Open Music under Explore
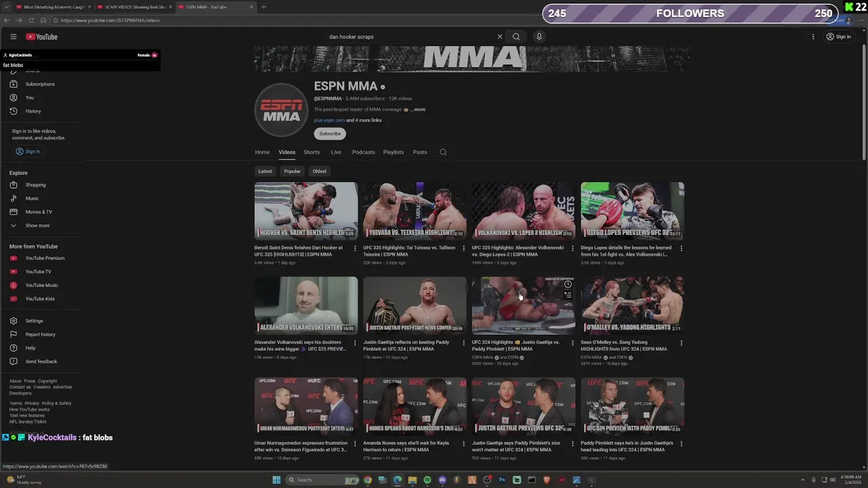 pyautogui.click(x=32, y=199)
